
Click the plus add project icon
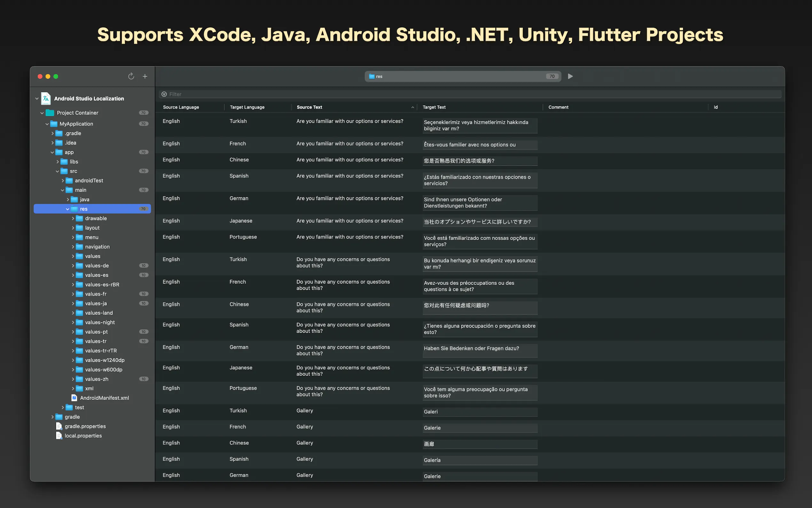(x=145, y=76)
